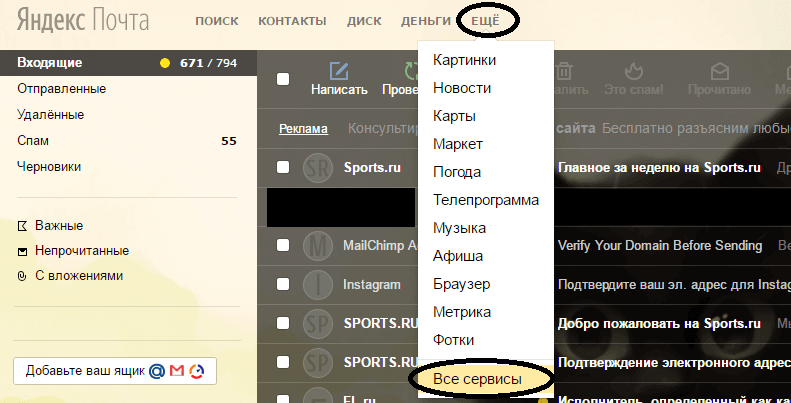Click the Прочитано open envelope icon
791x403 pixels.
pyautogui.click(x=720, y=71)
